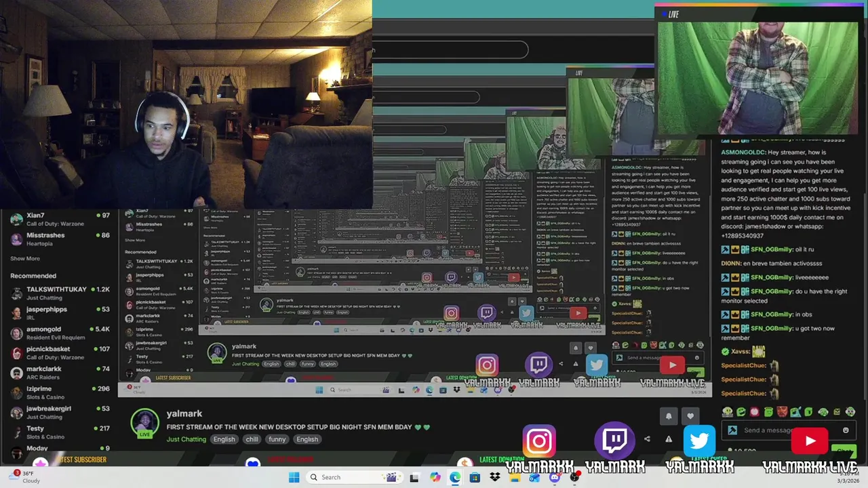868x488 pixels.
Task: Open picnickbasket recommended channel
Action: pos(60,352)
